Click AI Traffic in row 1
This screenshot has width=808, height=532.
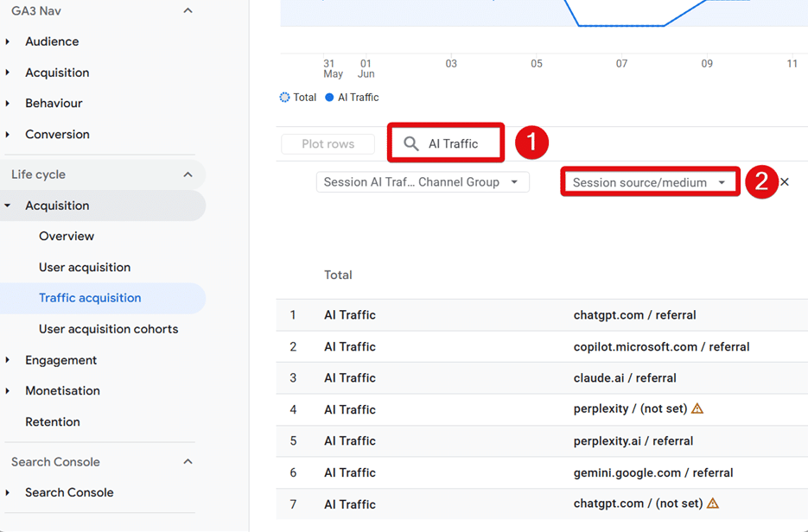coord(350,315)
